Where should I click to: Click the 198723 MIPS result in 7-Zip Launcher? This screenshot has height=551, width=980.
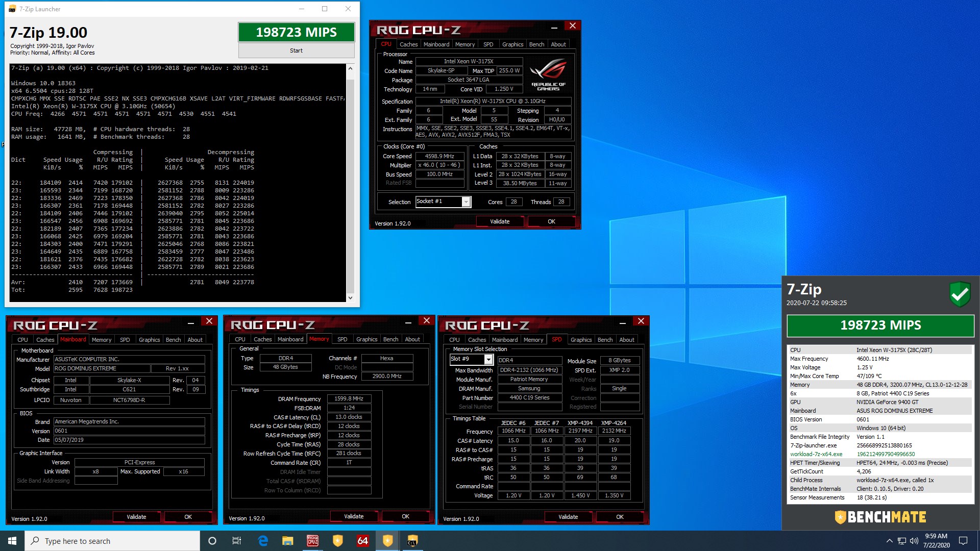(x=296, y=32)
